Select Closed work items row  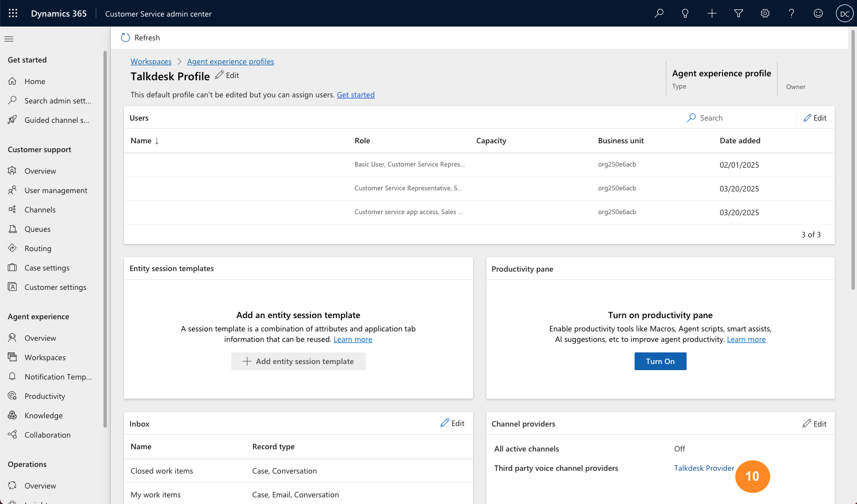[298, 471]
